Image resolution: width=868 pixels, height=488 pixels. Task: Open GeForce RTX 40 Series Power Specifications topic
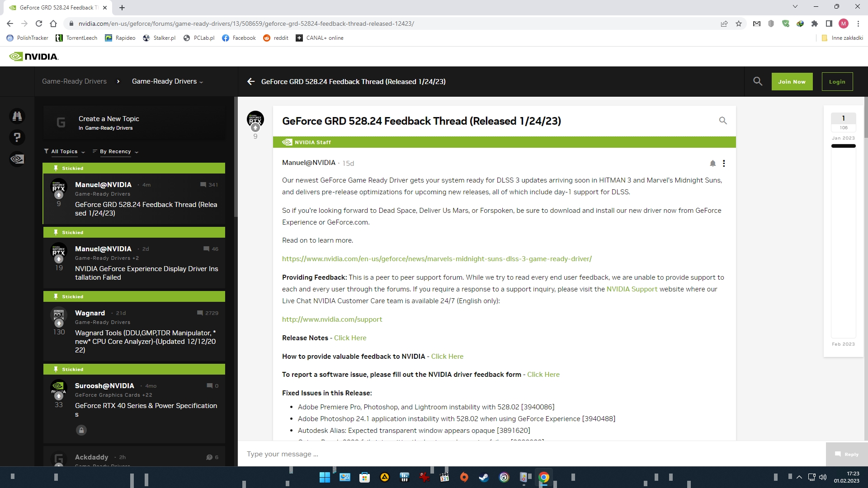pyautogui.click(x=146, y=410)
